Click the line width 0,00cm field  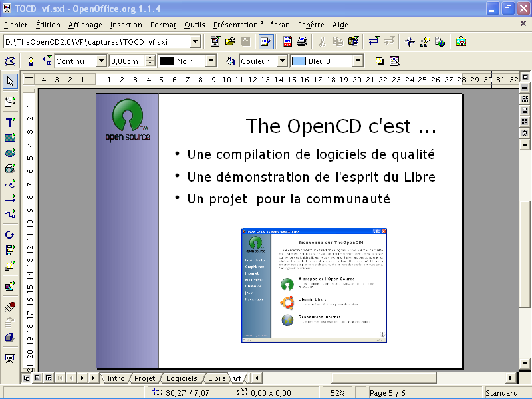point(128,61)
